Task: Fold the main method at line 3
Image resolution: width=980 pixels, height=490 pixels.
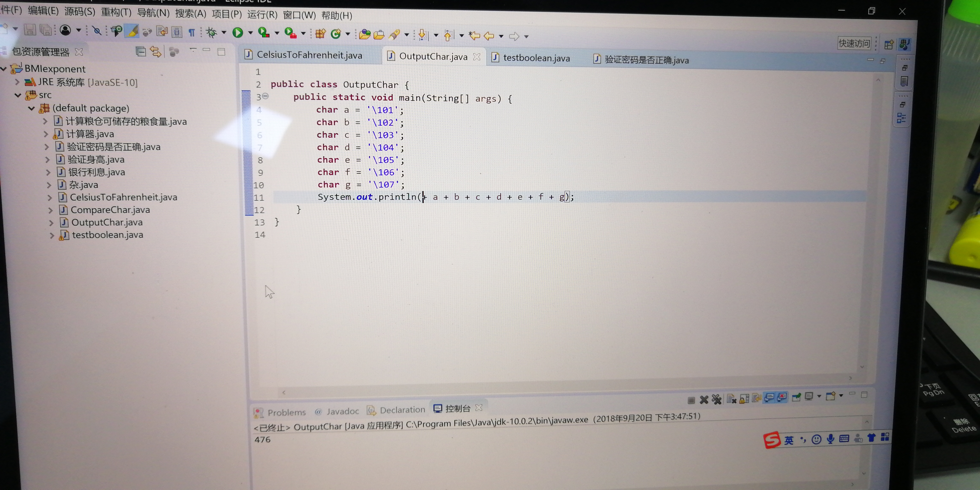Action: point(266,96)
